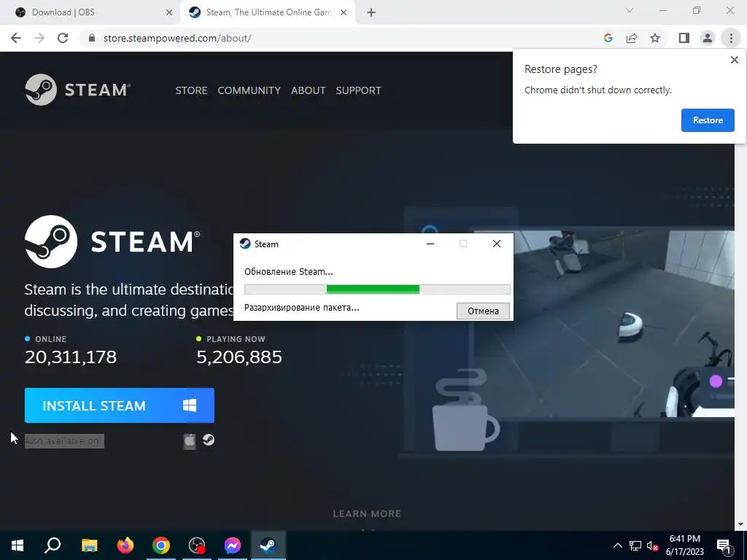Viewport: 747px width, 560px height.
Task: Close the Download | OBS tab
Action: pyautogui.click(x=169, y=12)
